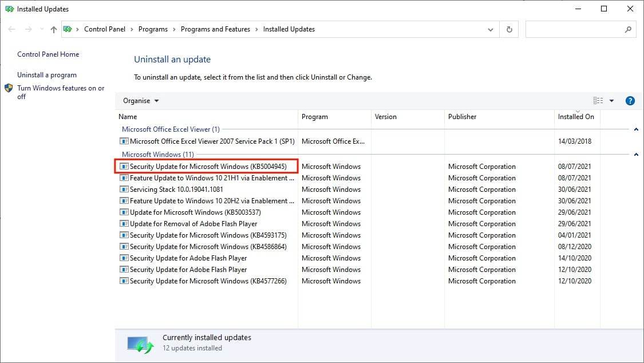Sort updates by the Installed On column
The width and height of the screenshot is (644, 363).
click(576, 117)
